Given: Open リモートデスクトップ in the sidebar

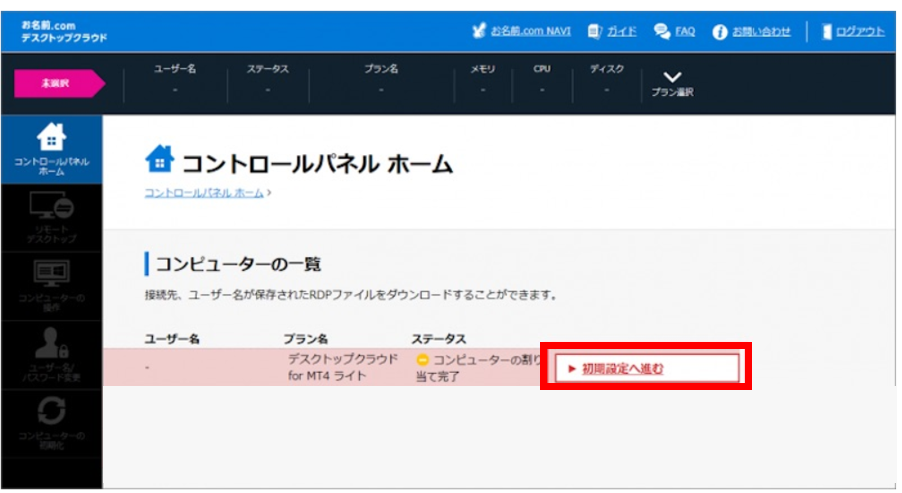Looking at the screenshot, I should tap(52, 218).
